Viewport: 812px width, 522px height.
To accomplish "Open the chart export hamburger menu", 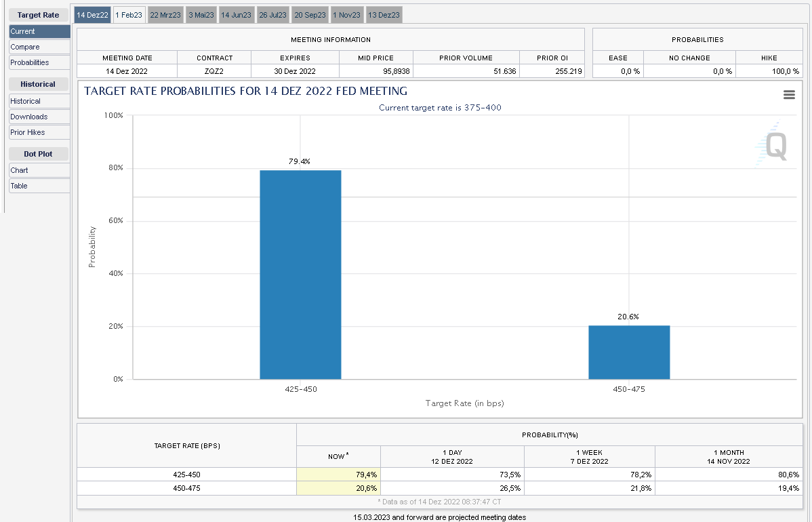I will pos(789,94).
